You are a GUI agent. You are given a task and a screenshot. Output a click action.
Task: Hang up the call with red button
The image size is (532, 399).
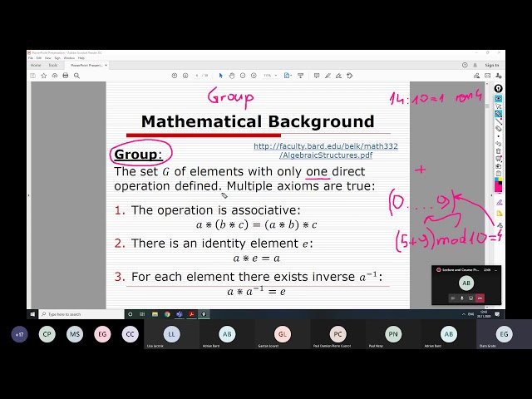(480, 298)
